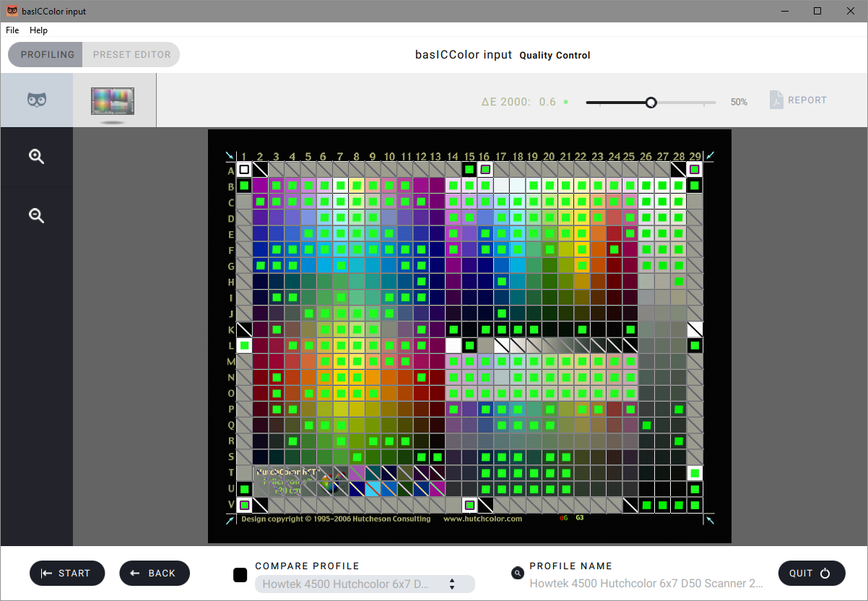Click the patch at row V column 15

469,505
